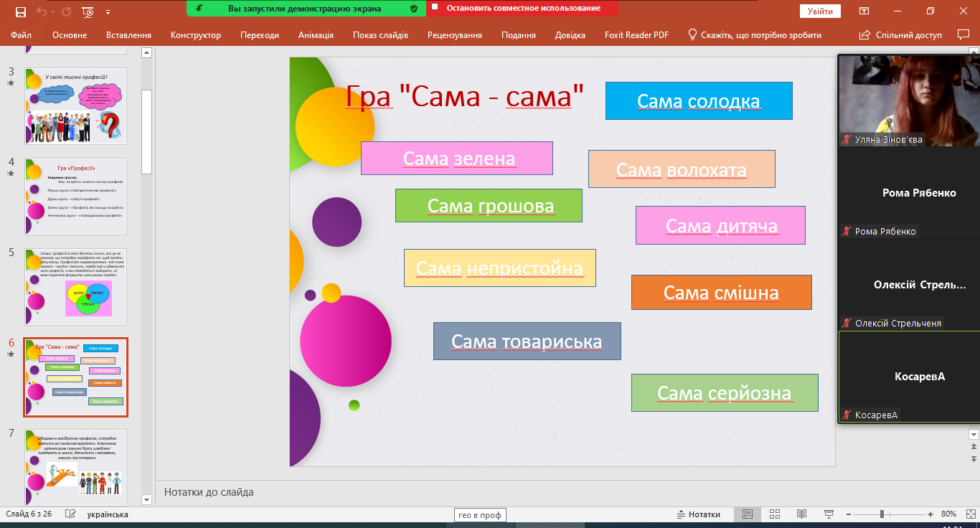Click zoom in plus button
Image resolution: width=980 pixels, height=528 pixels.
point(930,514)
